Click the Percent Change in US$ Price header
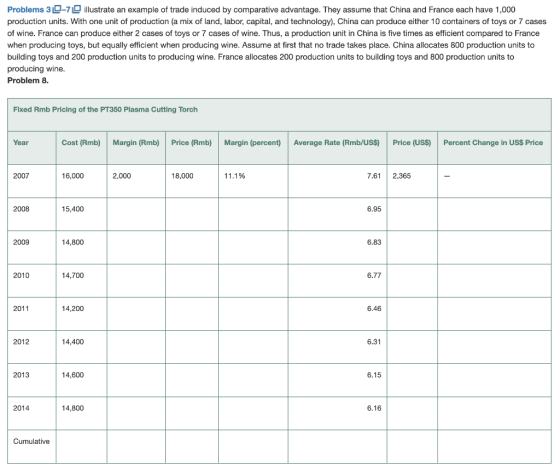The image size is (560, 468). [x=493, y=143]
